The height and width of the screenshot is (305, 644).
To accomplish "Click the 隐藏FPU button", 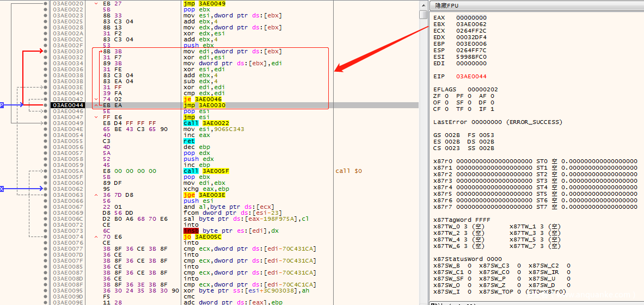I will click(x=446, y=5).
